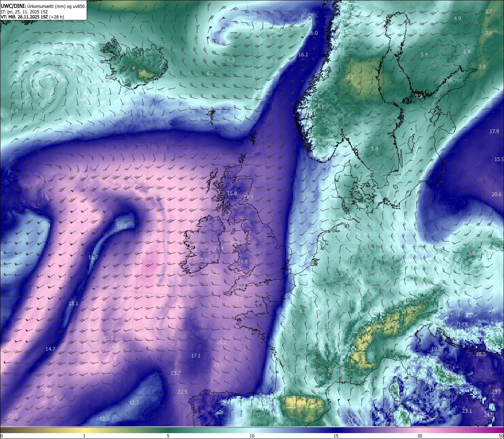Select the 3.6 value label
The height and width of the screenshot is (439, 504).
[489, 33]
